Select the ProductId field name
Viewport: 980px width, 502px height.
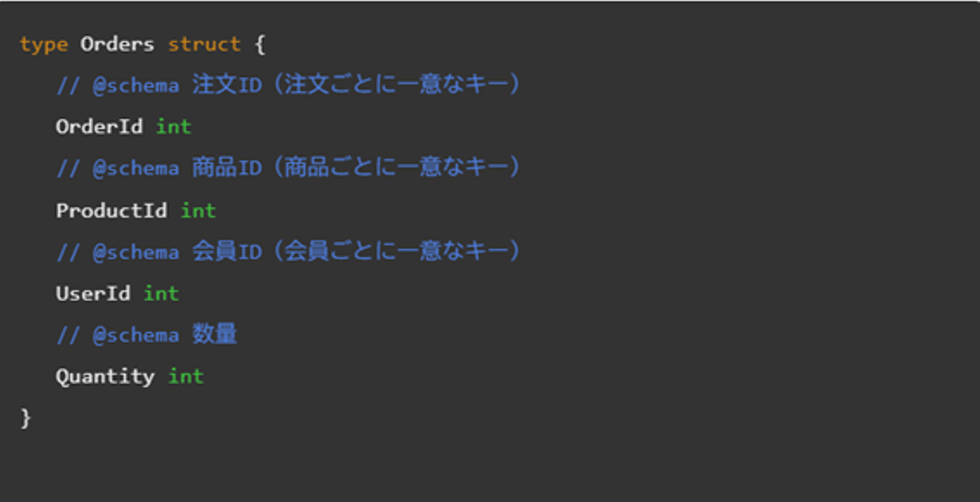[112, 210]
